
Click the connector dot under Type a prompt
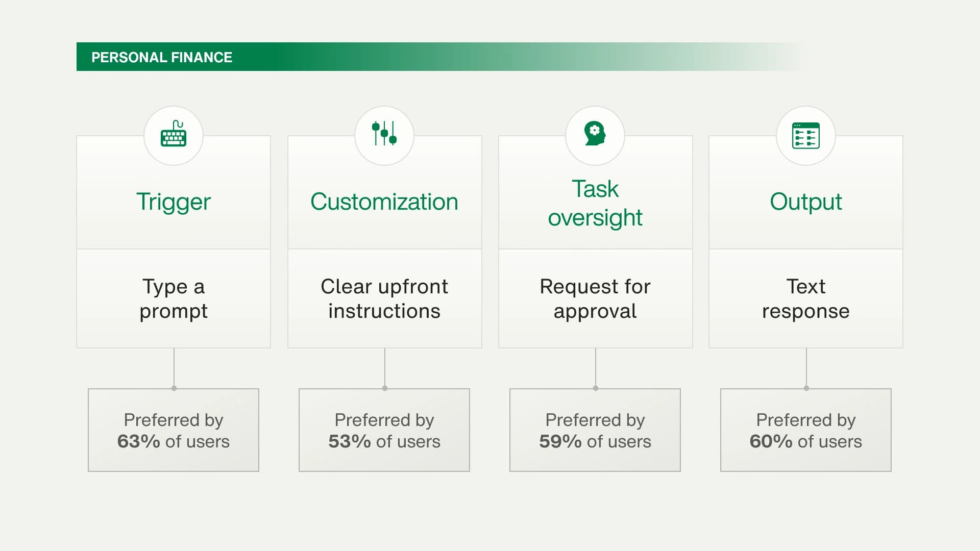pos(174,388)
